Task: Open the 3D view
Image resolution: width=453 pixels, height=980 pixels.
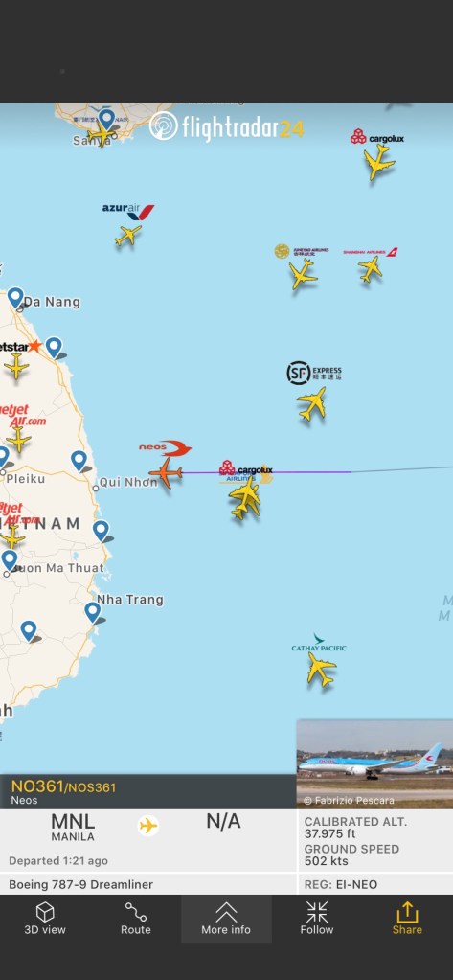Action: [45, 918]
